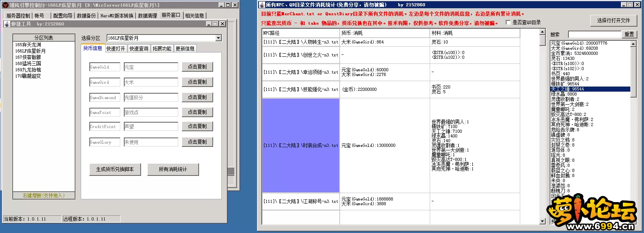Click the 大米 name field
The image size is (644, 233).
click(x=151, y=82)
